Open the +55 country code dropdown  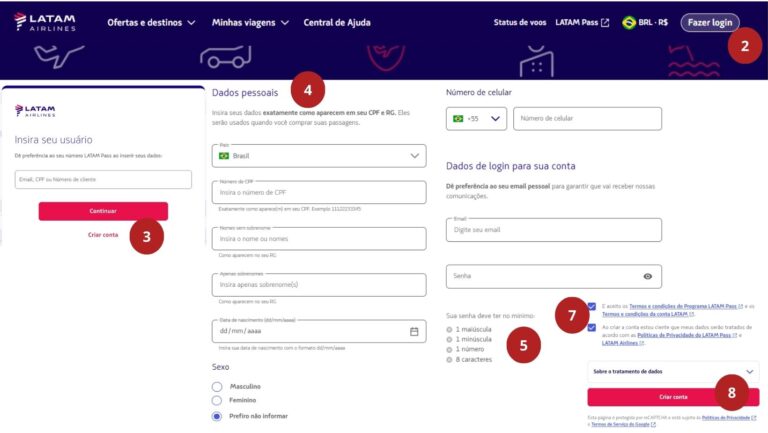click(476, 119)
